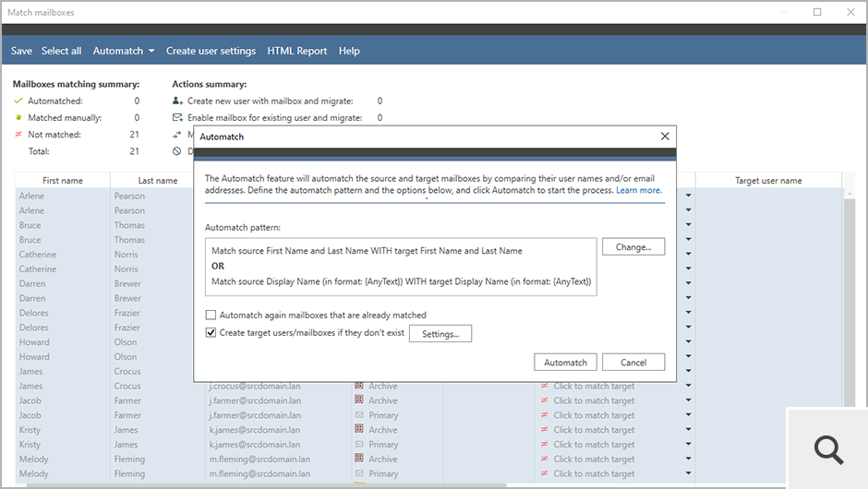Click the Settings... button
Image resolution: width=868 pixels, height=489 pixels.
coord(440,334)
